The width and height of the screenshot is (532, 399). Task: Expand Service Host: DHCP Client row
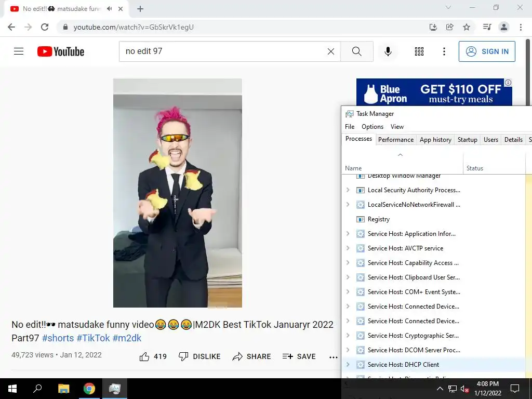348,365
